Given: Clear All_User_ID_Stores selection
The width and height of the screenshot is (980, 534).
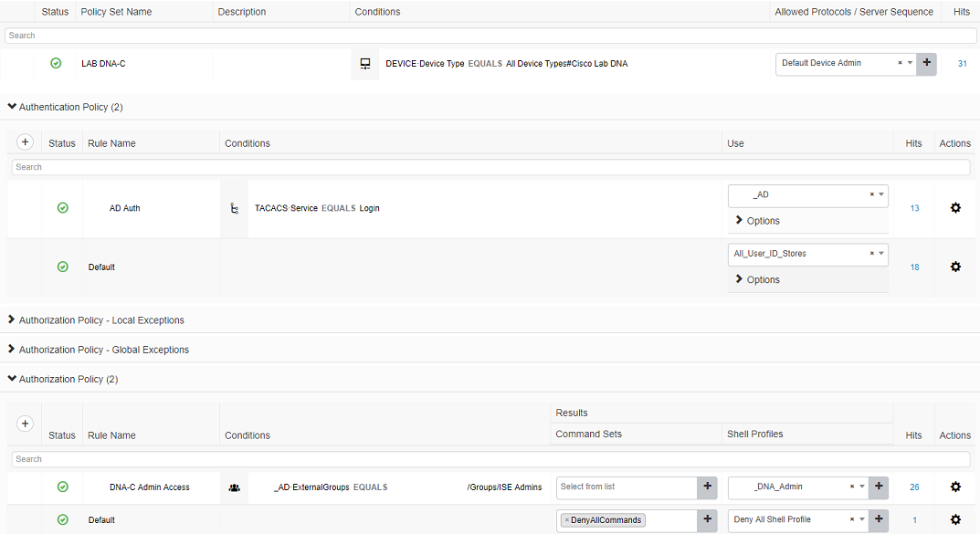Looking at the screenshot, I should pos(872,254).
